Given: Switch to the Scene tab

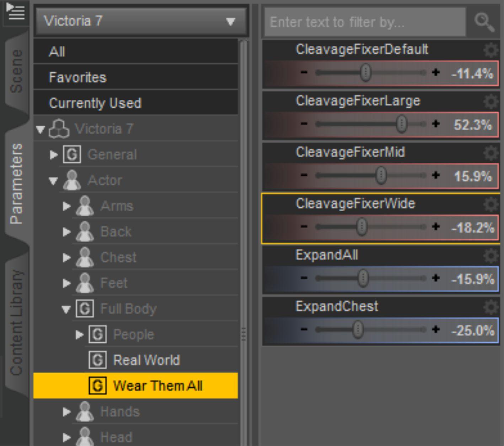Looking at the screenshot, I should pos(16,71).
